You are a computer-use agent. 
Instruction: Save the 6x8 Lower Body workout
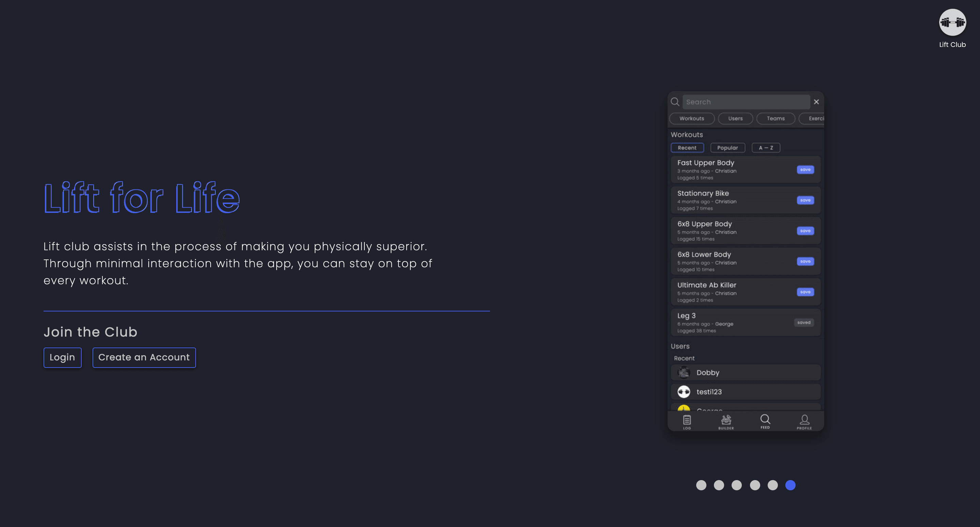805,261
